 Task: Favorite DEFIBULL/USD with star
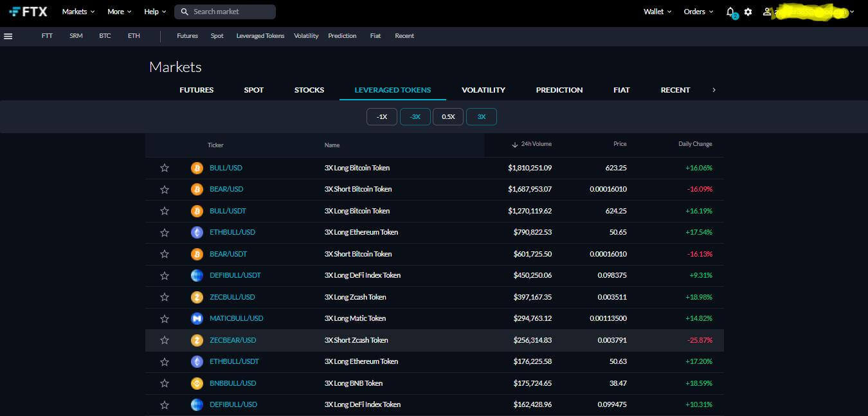165,404
